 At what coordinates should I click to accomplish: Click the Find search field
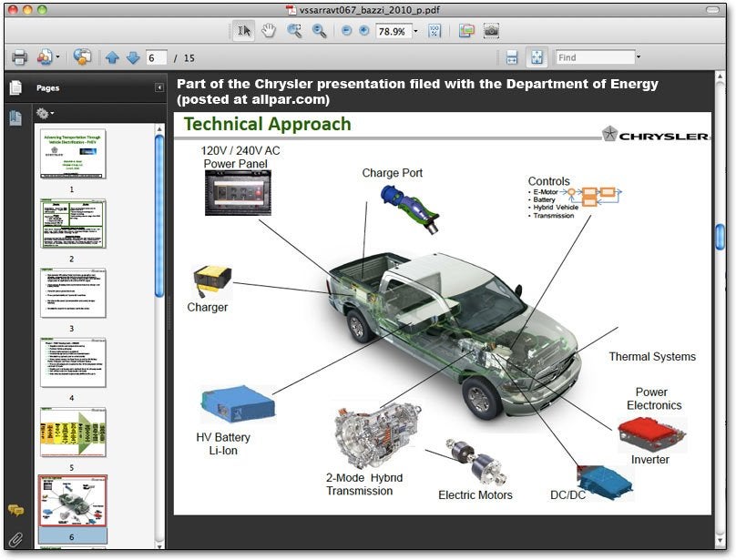click(595, 57)
